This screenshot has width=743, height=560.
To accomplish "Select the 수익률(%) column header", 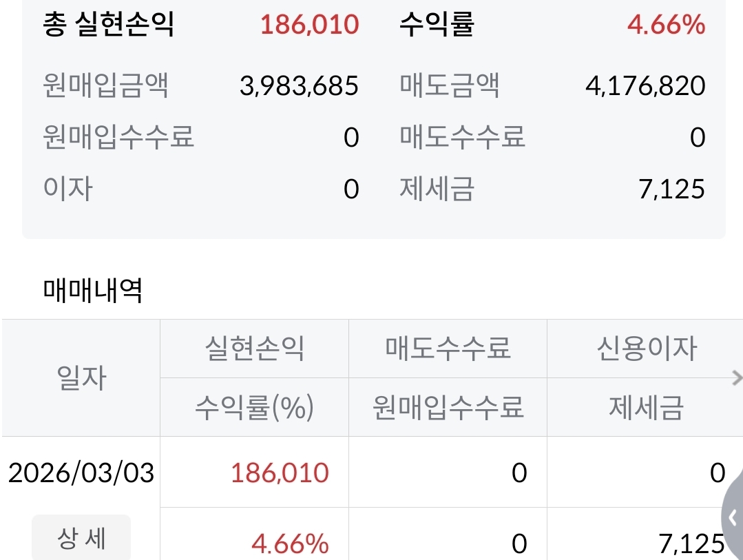I will tap(255, 407).
